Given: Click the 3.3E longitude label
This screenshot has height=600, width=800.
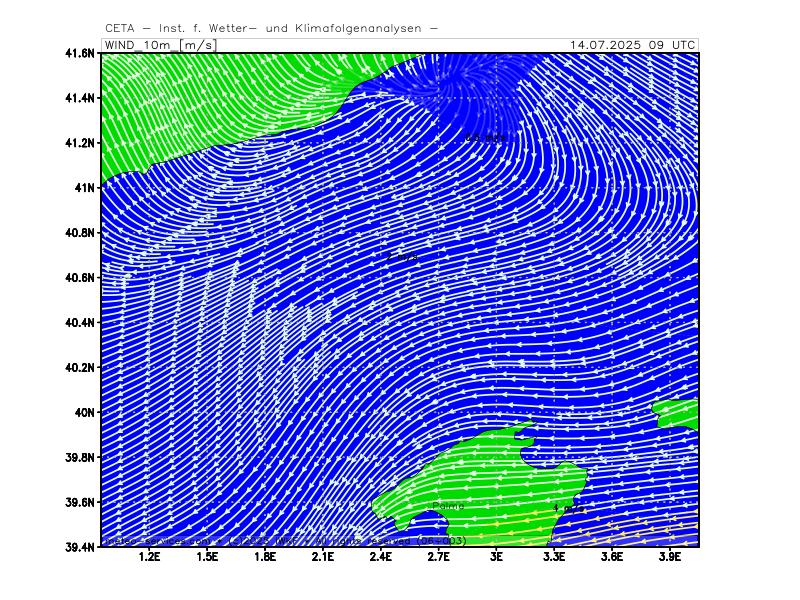Looking at the screenshot, I should tap(554, 556).
